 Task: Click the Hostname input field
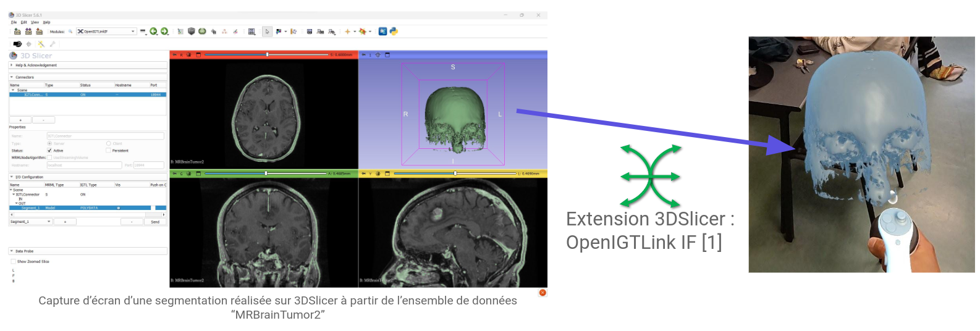click(84, 165)
